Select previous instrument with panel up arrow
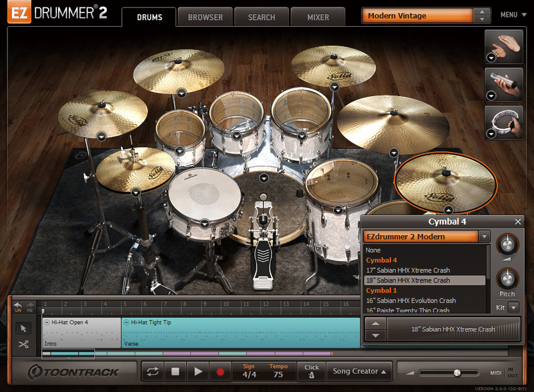Screen dimensions: 534x392 (375, 323)
